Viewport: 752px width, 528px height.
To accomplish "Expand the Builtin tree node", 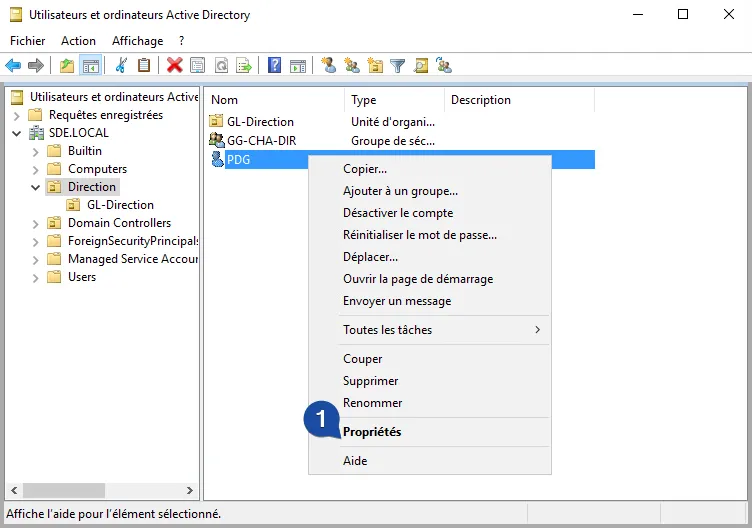I will pyautogui.click(x=36, y=151).
